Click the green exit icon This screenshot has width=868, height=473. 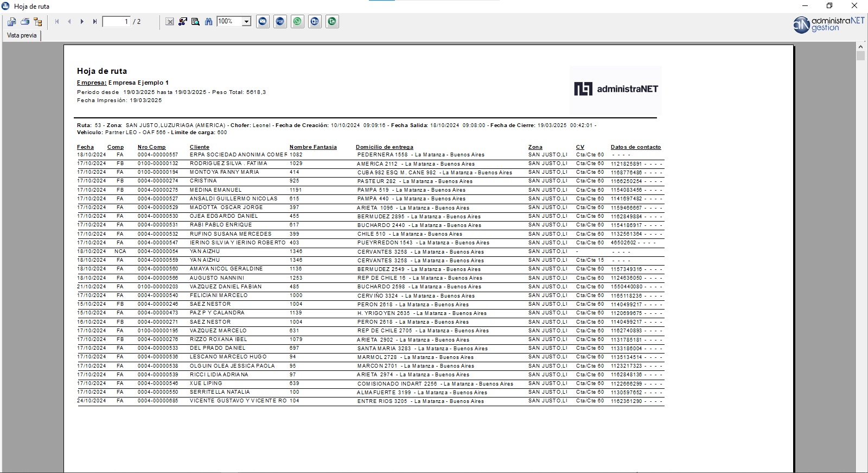point(332,22)
